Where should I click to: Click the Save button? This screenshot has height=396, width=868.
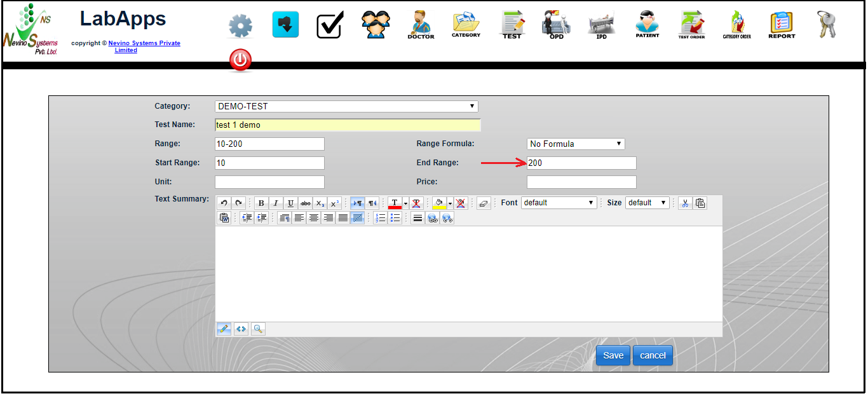pyautogui.click(x=613, y=355)
